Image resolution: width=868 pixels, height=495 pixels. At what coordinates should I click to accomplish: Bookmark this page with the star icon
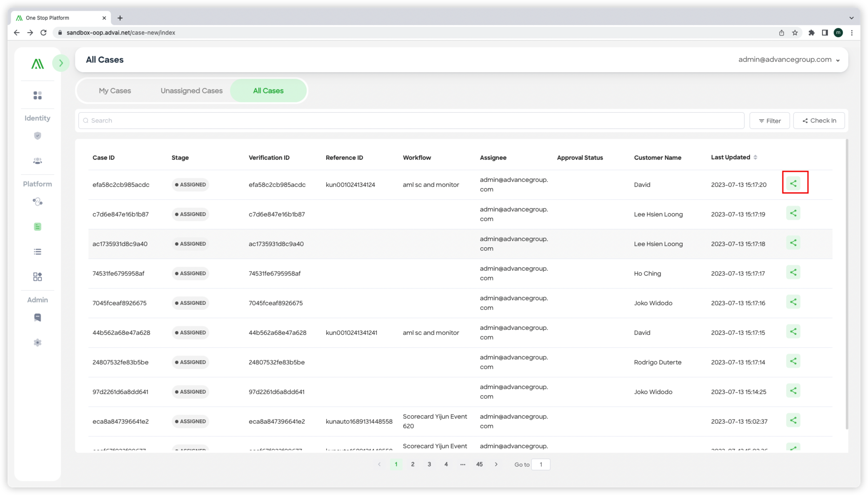point(795,33)
